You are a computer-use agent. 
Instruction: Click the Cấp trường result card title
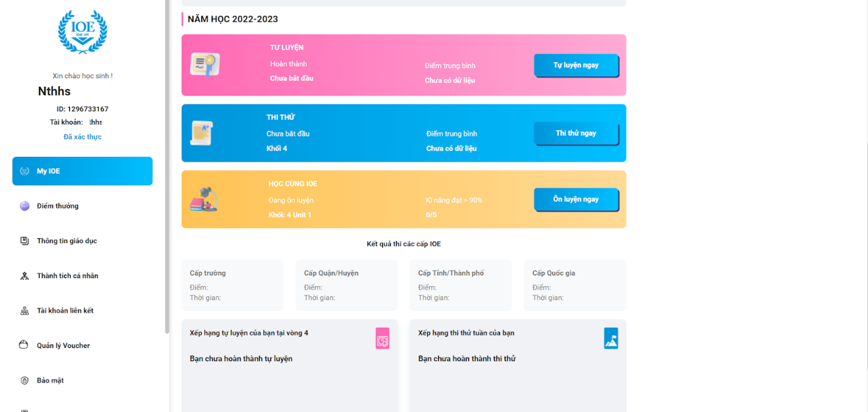point(208,273)
